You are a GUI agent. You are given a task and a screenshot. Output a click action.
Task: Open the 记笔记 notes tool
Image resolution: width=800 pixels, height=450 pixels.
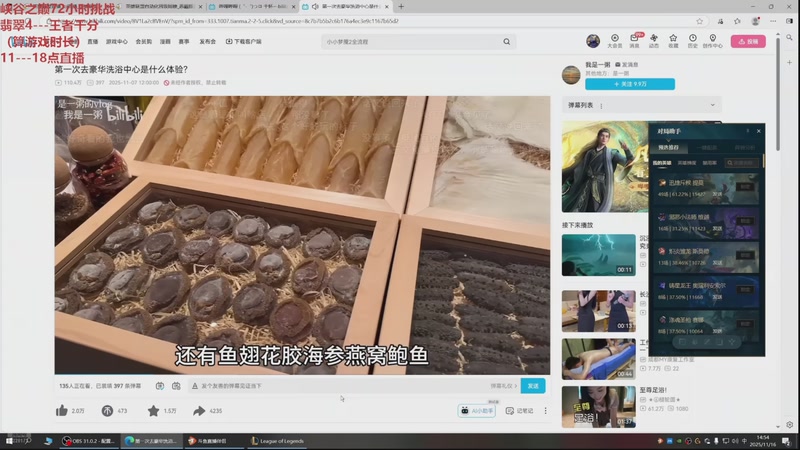519,411
